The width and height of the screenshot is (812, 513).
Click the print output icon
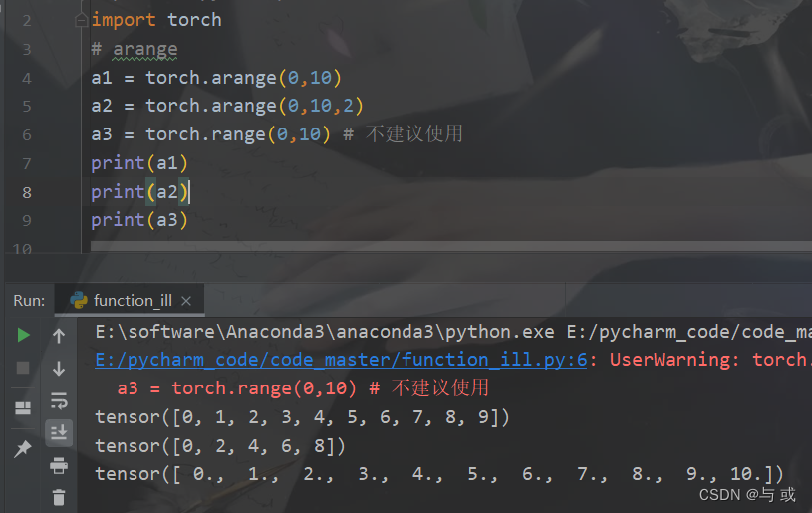point(59,465)
